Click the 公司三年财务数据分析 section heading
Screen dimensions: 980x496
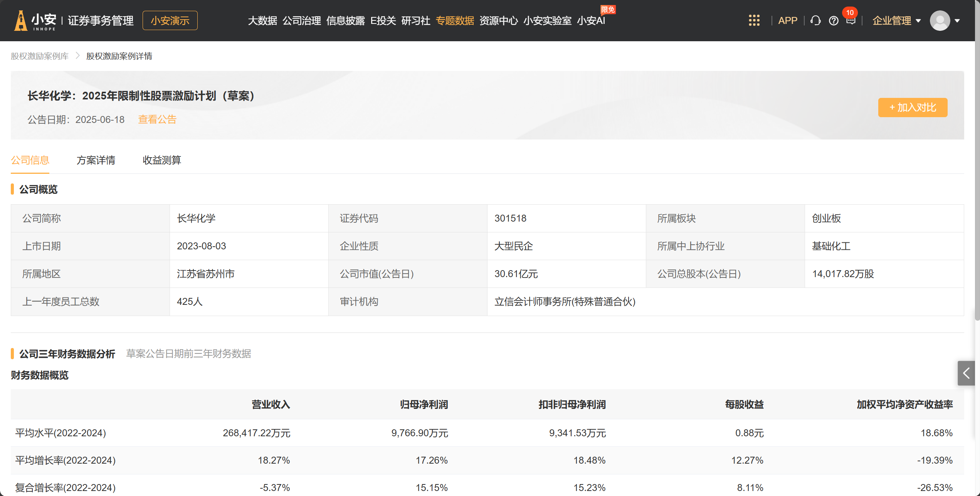(67, 354)
